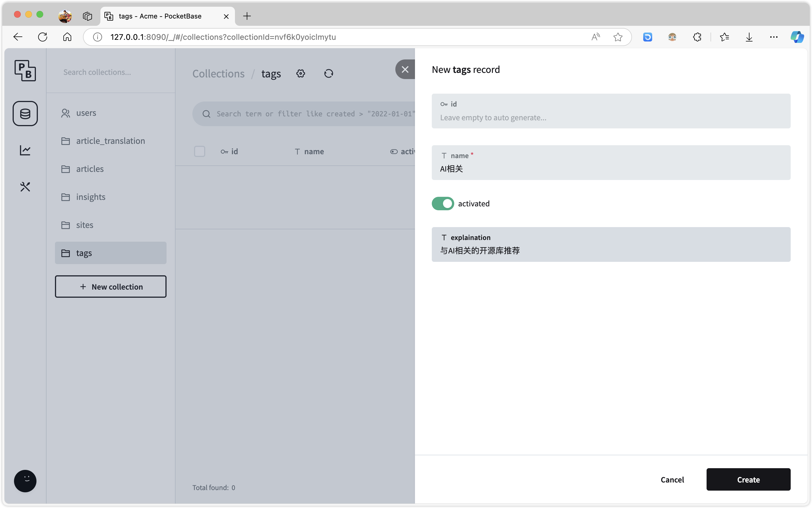Disable the activated toggle in the record form

pos(442,203)
